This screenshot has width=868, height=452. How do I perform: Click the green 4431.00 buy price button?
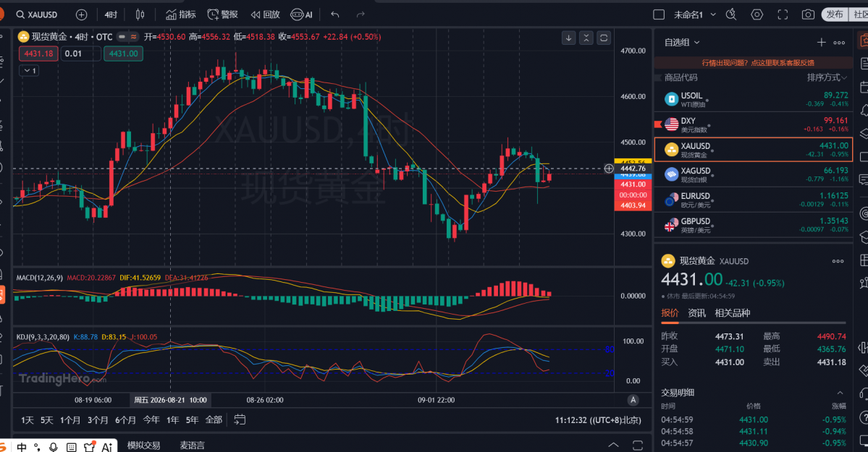click(124, 54)
